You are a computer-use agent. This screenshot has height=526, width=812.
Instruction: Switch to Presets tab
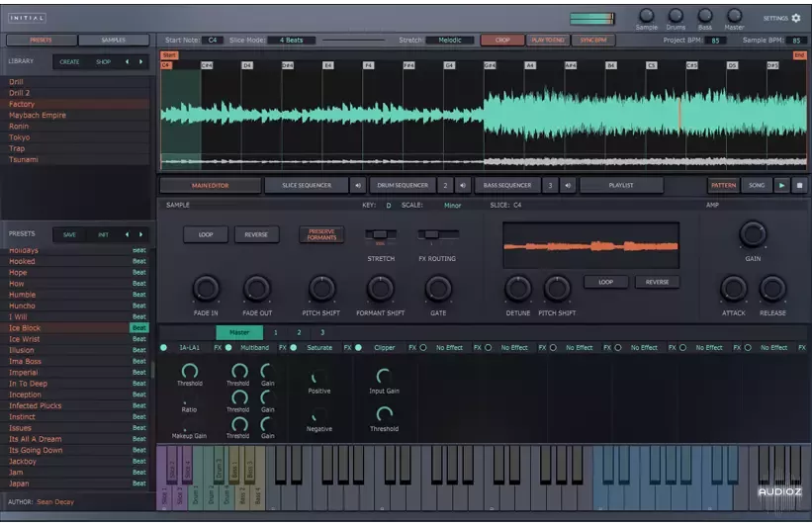point(41,40)
